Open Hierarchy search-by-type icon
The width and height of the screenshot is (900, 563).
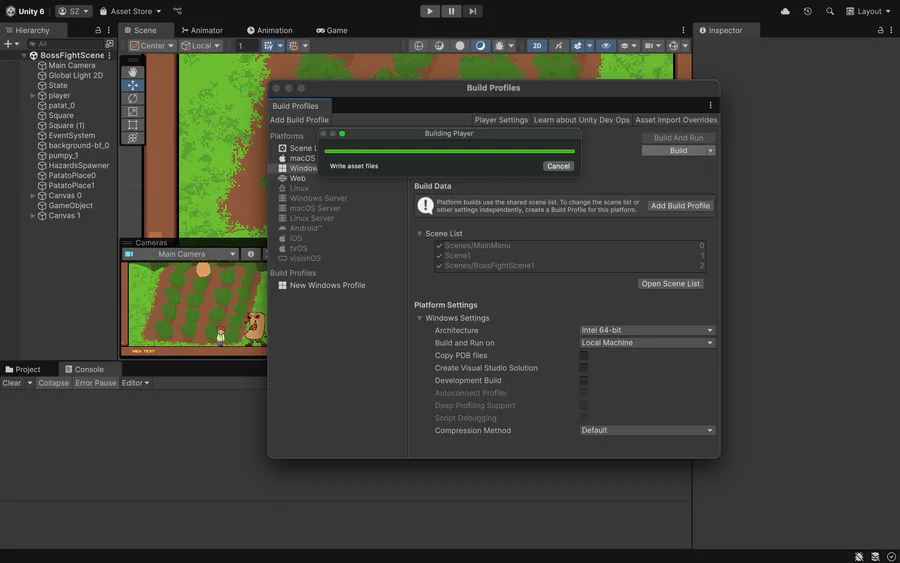point(109,44)
